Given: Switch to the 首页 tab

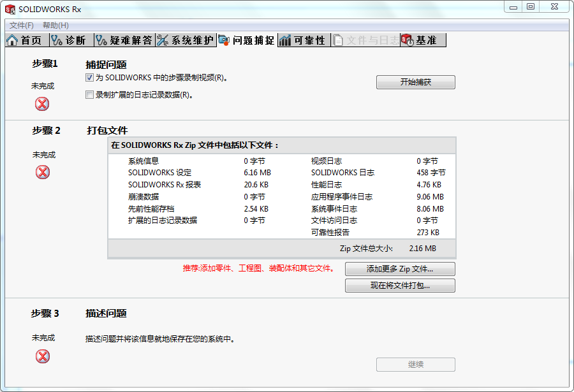Looking at the screenshot, I should pos(27,40).
